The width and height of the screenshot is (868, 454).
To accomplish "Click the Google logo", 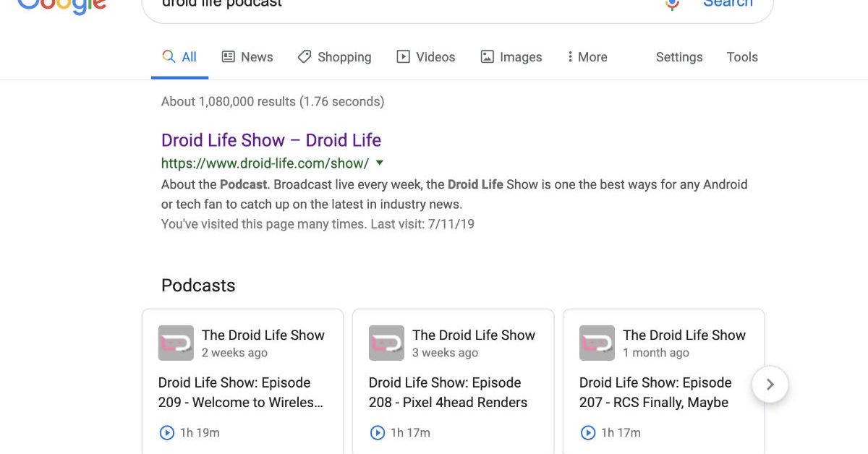I will pyautogui.click(x=61, y=7).
